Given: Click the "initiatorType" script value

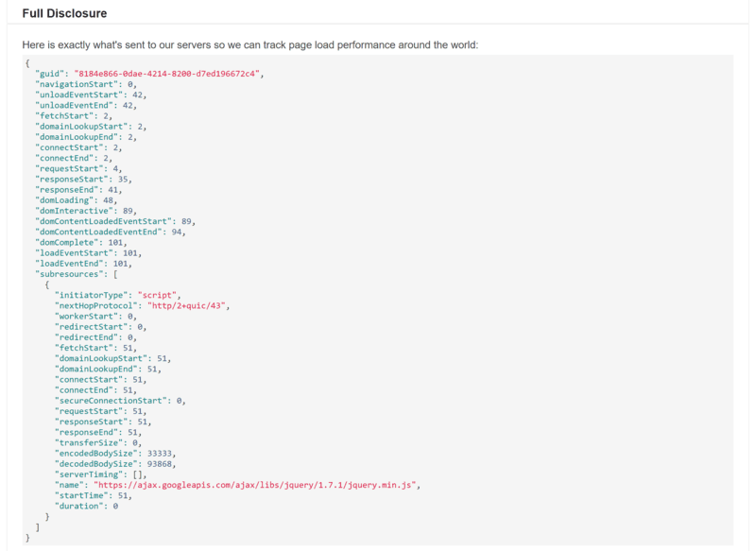Looking at the screenshot, I should pyautogui.click(x=158, y=295).
